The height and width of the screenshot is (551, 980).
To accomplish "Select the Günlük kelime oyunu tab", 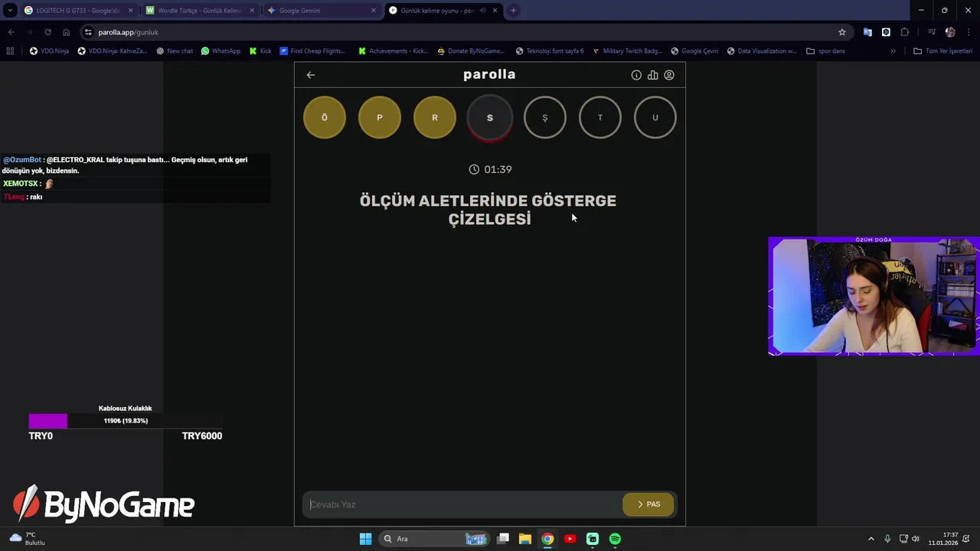I will 443,11.
